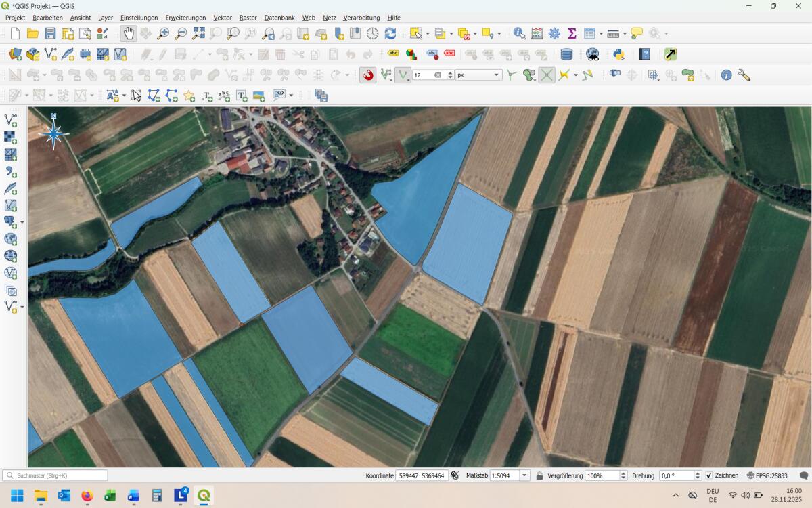This screenshot has height=508, width=812.
Task: Open the attribute table
Action: point(590,33)
